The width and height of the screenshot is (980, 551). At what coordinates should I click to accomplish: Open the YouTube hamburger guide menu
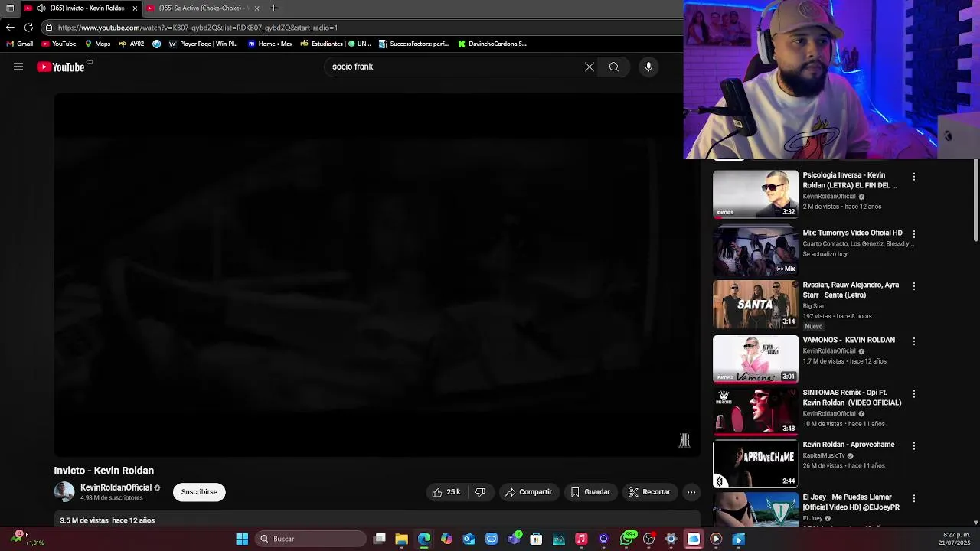click(x=18, y=67)
